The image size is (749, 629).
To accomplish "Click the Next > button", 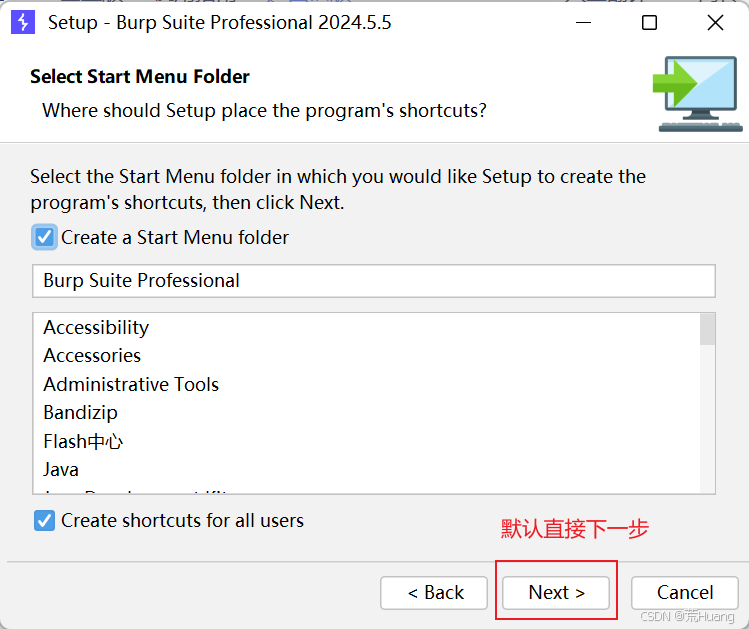I will click(556, 593).
